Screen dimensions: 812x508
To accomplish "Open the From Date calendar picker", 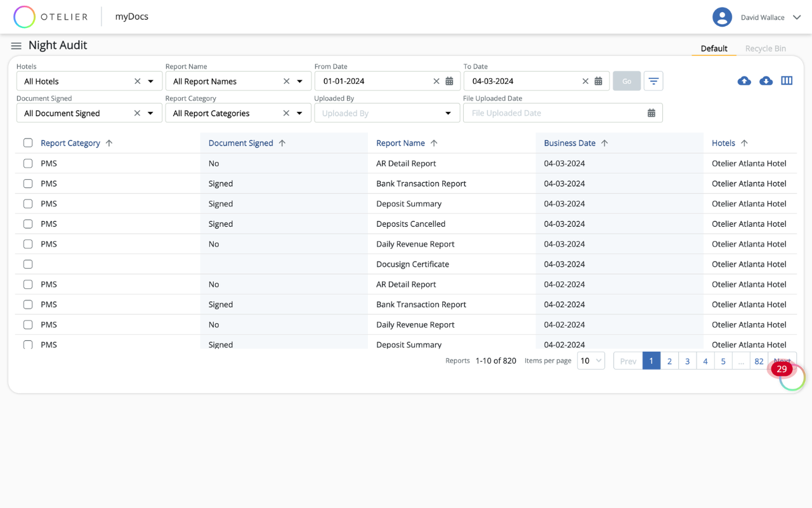I will click(x=449, y=81).
